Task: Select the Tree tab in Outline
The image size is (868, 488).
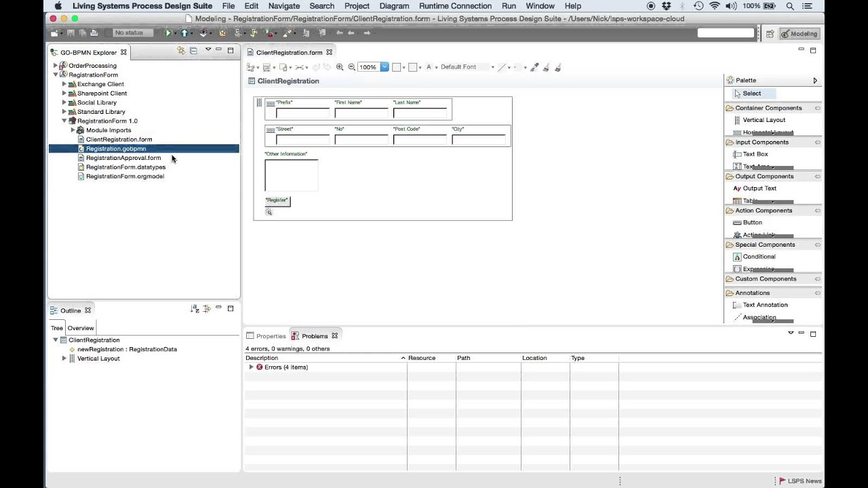Action: coord(57,328)
